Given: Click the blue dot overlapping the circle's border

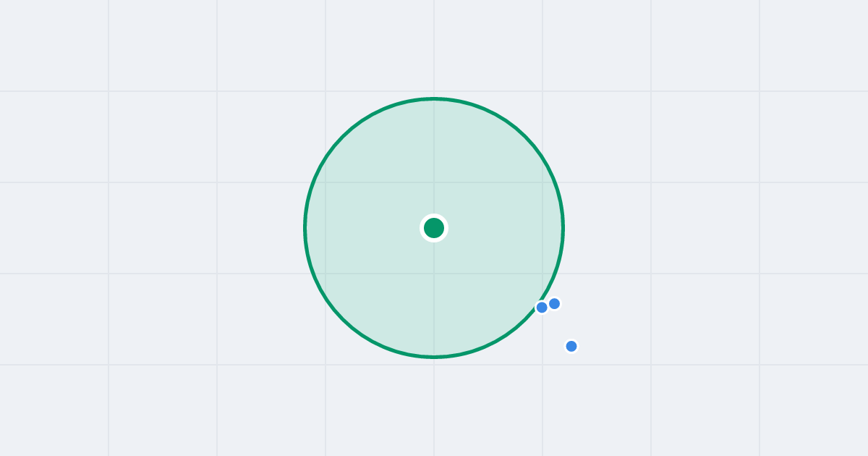Looking at the screenshot, I should pos(542,308).
